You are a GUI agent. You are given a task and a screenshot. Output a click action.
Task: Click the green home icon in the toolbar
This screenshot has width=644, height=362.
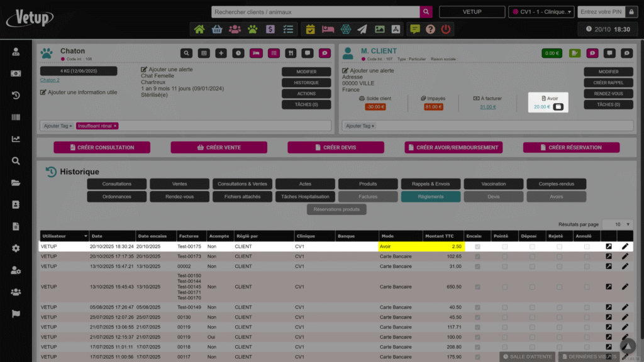pyautogui.click(x=199, y=29)
